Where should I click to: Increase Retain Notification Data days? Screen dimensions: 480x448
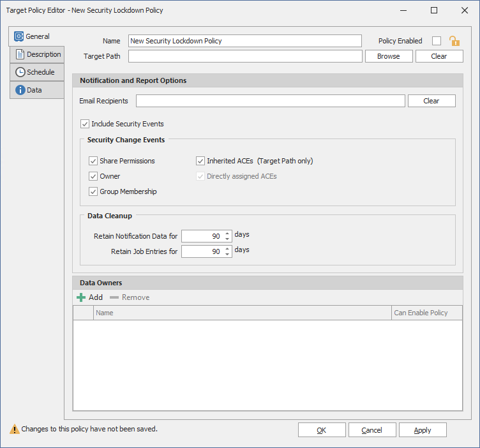pos(227,233)
